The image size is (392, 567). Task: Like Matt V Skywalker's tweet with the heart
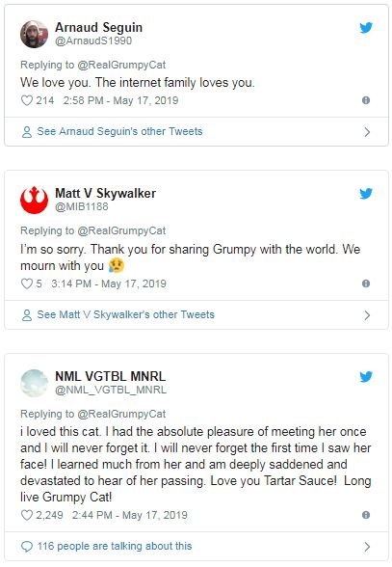27,283
